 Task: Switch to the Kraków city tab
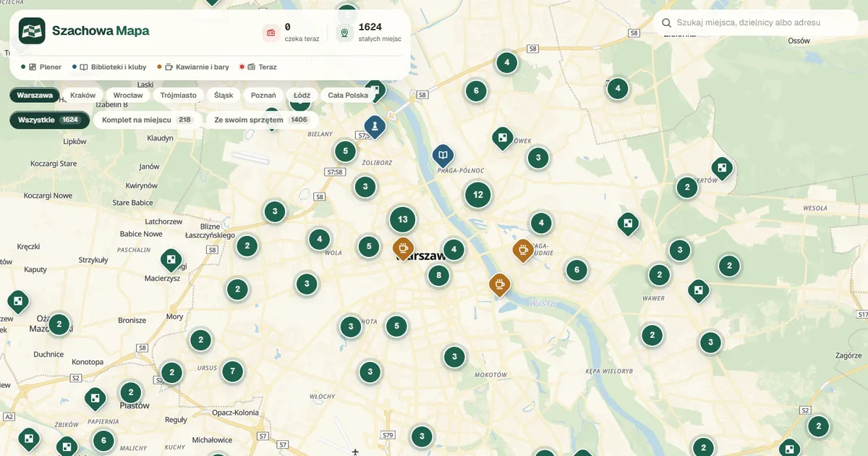(x=83, y=95)
